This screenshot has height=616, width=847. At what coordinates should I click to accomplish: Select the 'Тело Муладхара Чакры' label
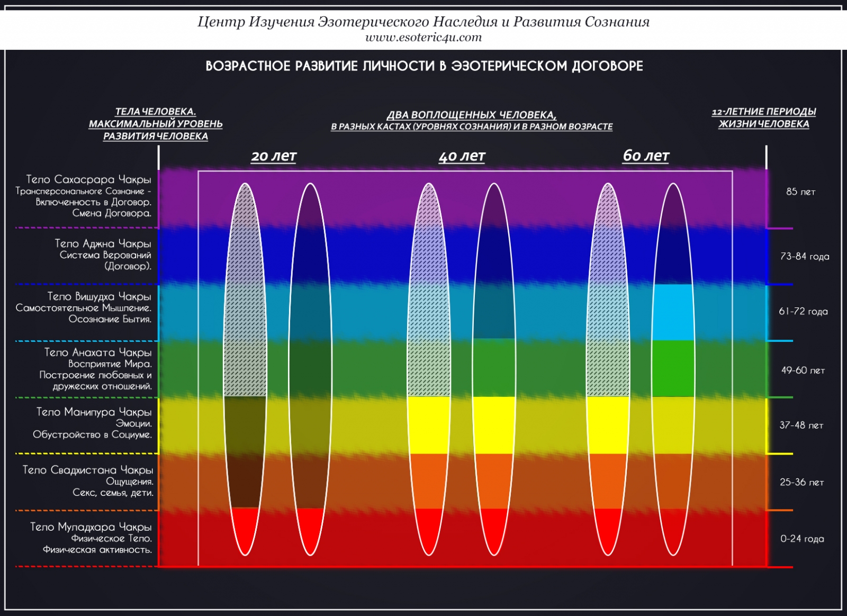tap(91, 527)
